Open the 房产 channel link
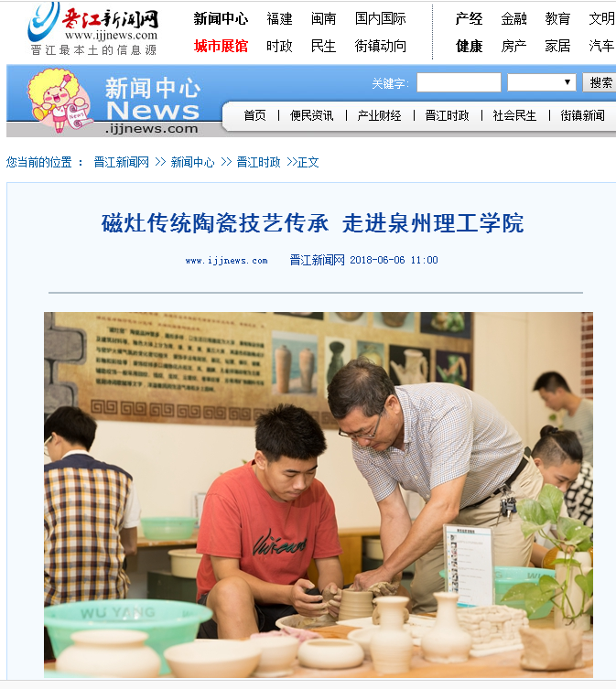 (513, 46)
